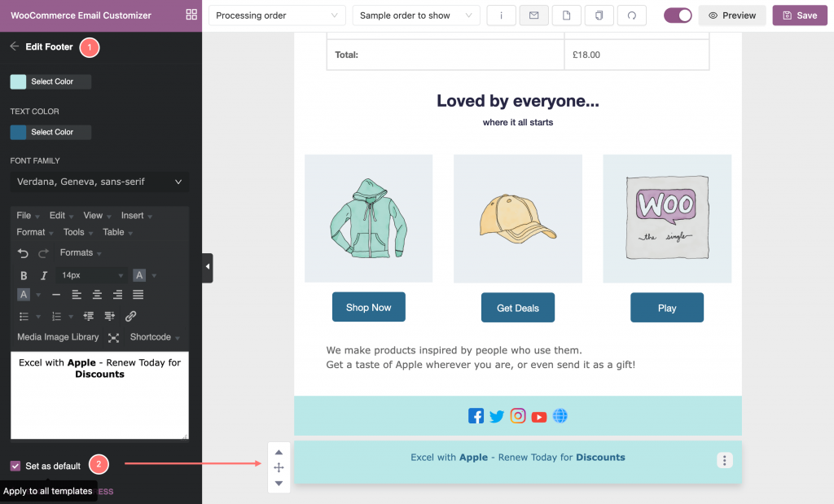Apply background color highlight button
This screenshot has height=504, width=834.
pyautogui.click(x=24, y=295)
